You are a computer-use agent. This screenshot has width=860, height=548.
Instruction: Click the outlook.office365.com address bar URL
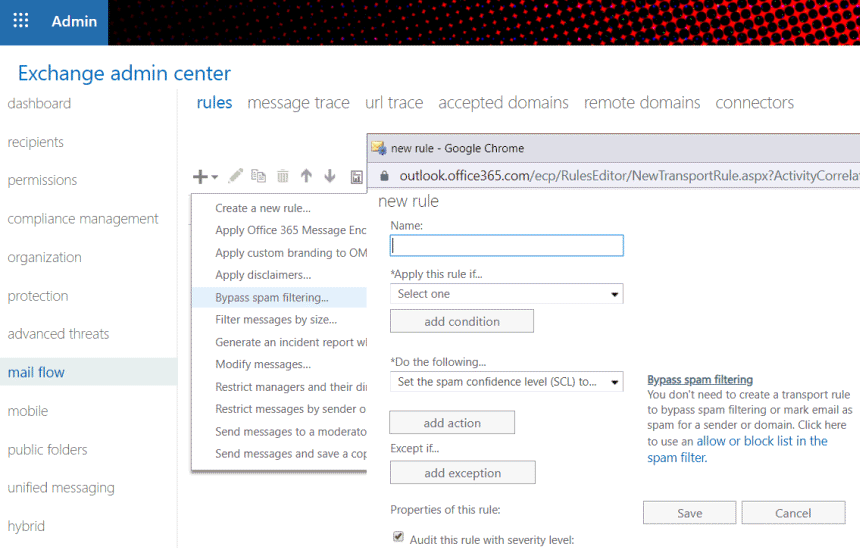pos(629,176)
